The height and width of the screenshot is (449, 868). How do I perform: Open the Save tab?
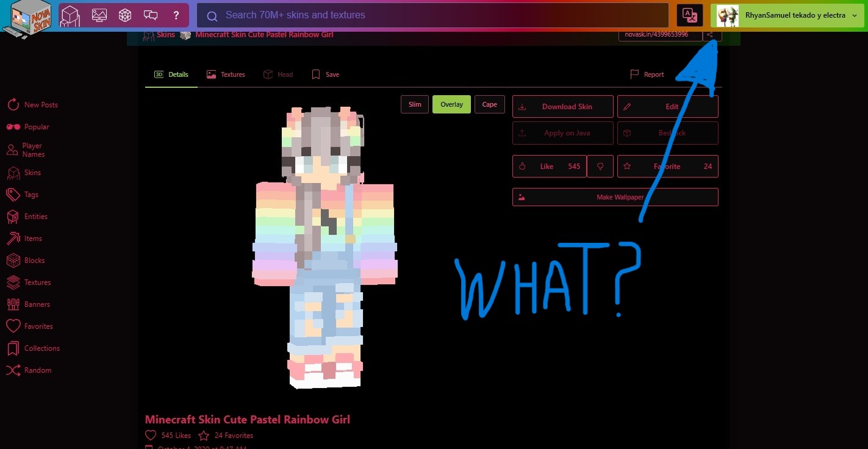tap(326, 74)
